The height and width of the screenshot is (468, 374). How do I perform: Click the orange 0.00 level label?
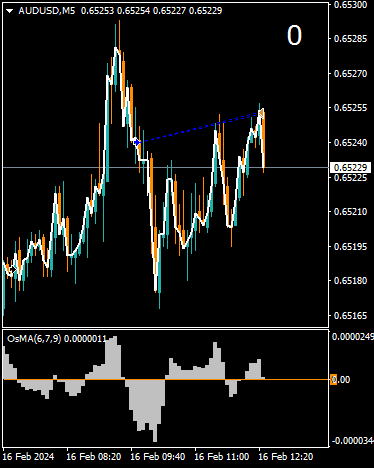click(x=340, y=380)
